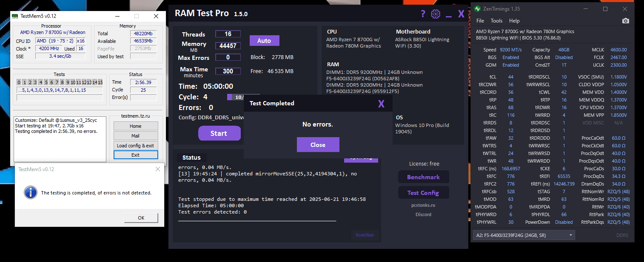Click the info icon in TestMem5 message box

pos(30,192)
